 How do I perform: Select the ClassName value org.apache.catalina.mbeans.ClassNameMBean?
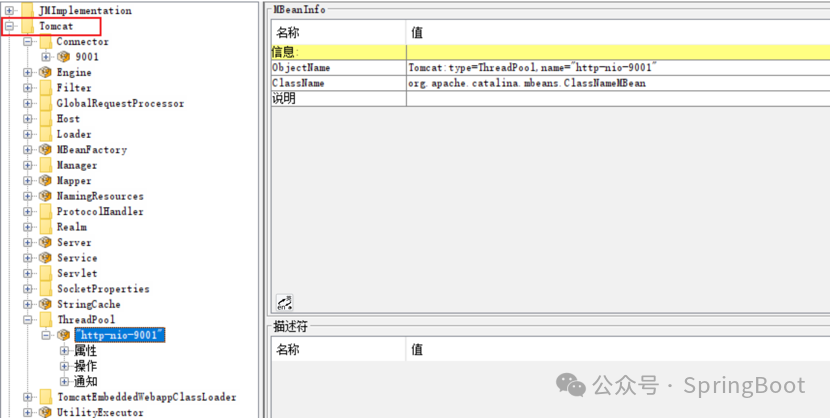click(527, 83)
